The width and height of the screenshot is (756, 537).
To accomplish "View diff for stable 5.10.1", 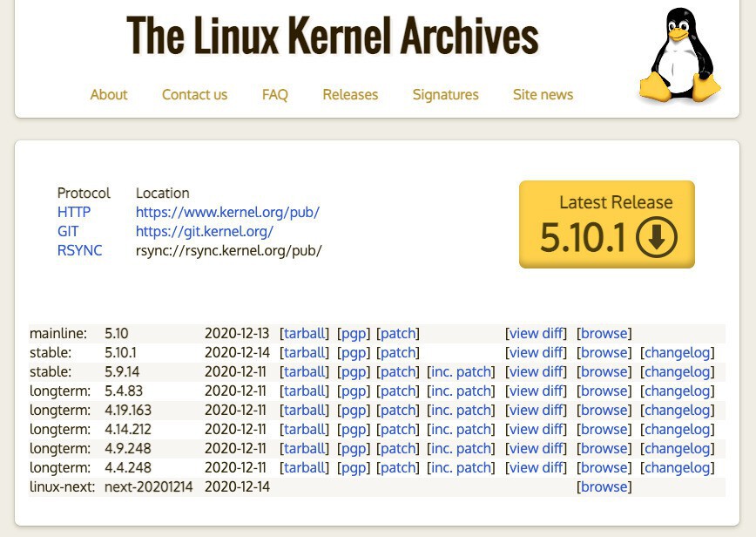I will (537, 353).
